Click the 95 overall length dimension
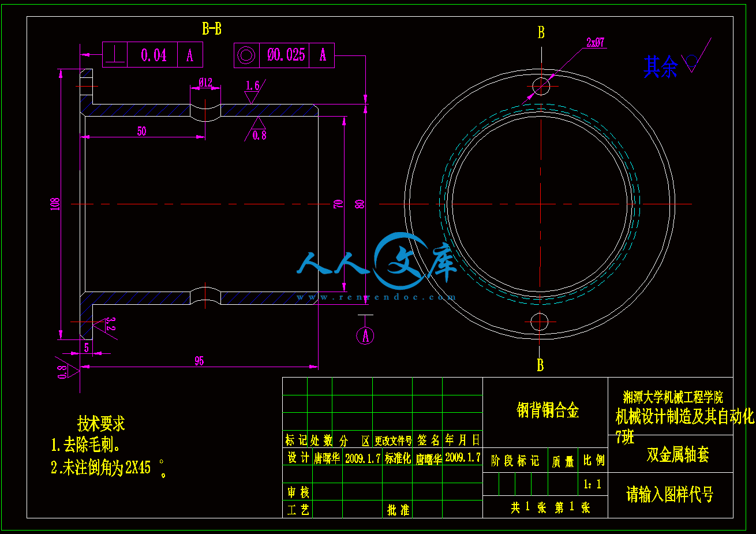756x534 pixels. pos(199,361)
